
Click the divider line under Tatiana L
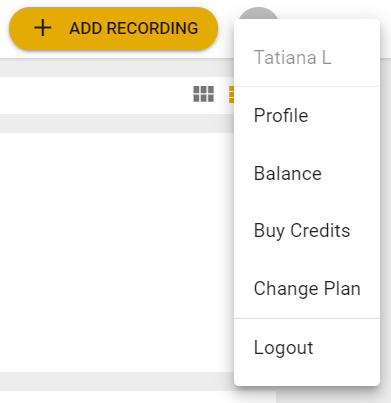tap(307, 87)
